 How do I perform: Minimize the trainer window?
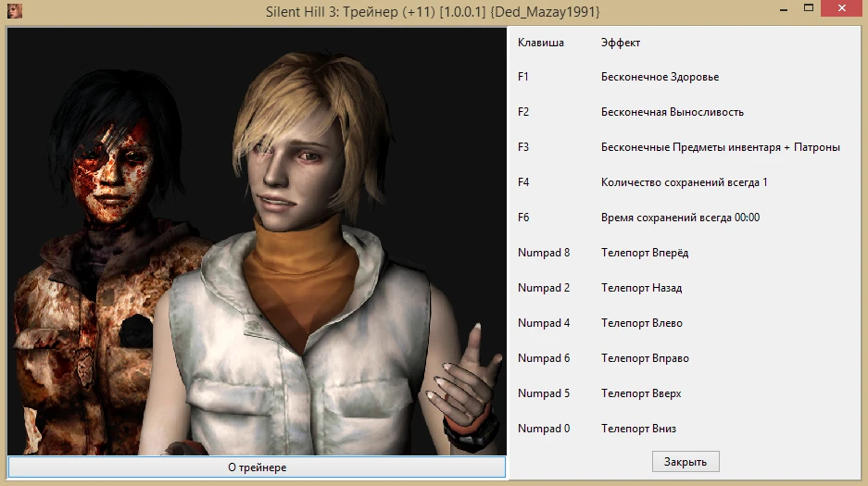pos(784,9)
